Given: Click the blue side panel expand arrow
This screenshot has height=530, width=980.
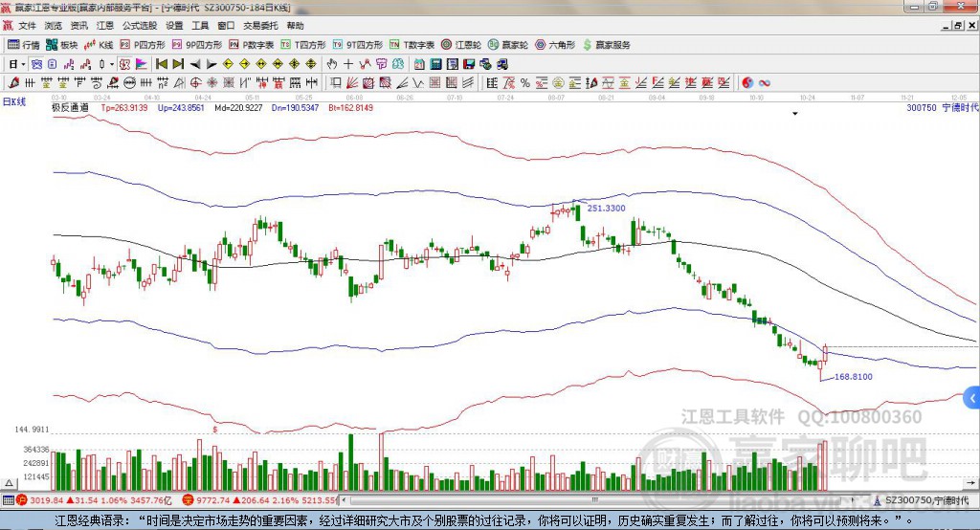Looking at the screenshot, I should [972, 398].
